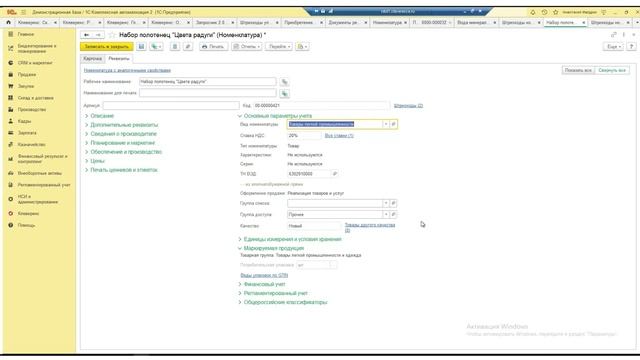Add item to favorites with star icon
The image size is (640, 360).
click(112, 35)
